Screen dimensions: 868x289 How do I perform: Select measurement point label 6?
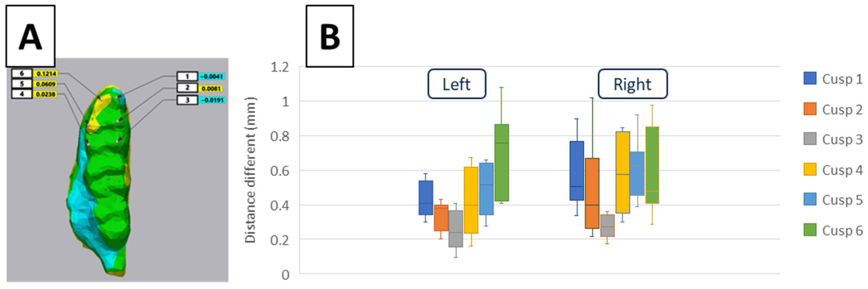[22, 73]
